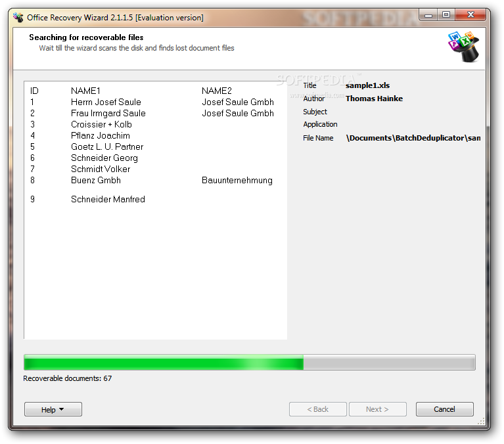Click the ID column header
This screenshot has width=504, height=444.
click(x=34, y=91)
